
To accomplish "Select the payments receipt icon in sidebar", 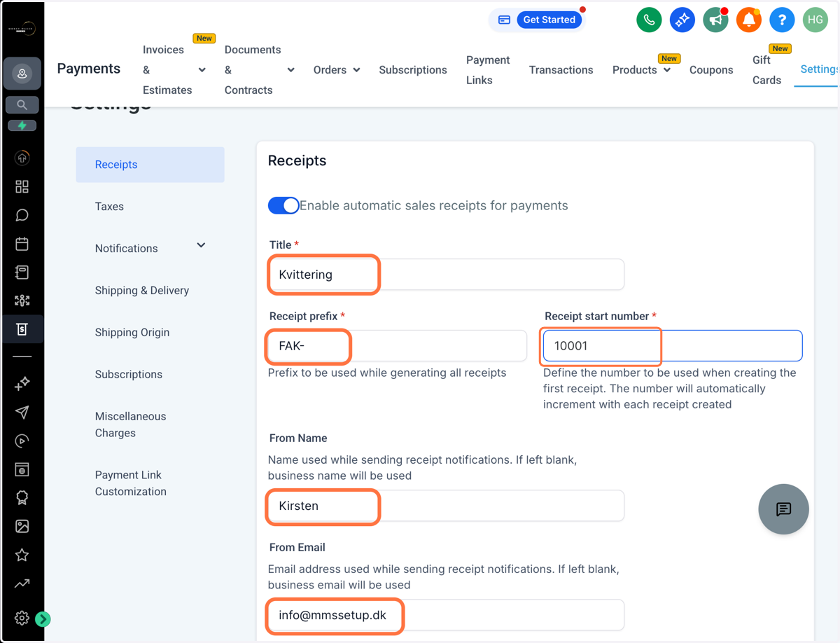I will (x=22, y=329).
